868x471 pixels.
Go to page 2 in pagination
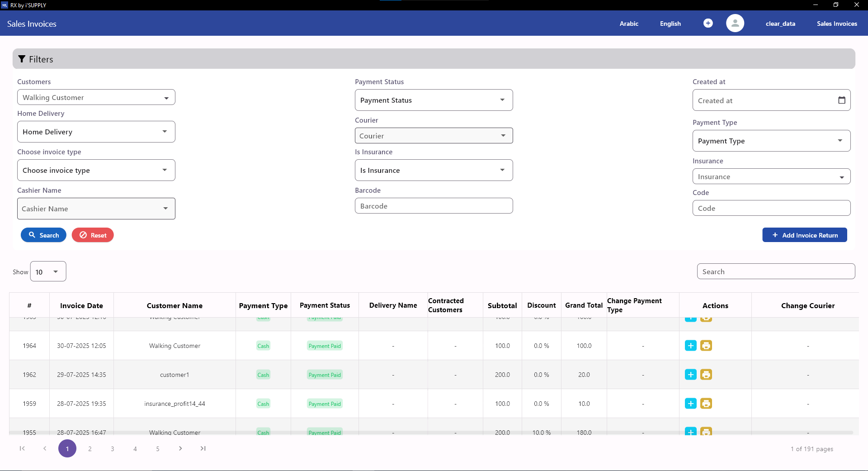pos(90,449)
